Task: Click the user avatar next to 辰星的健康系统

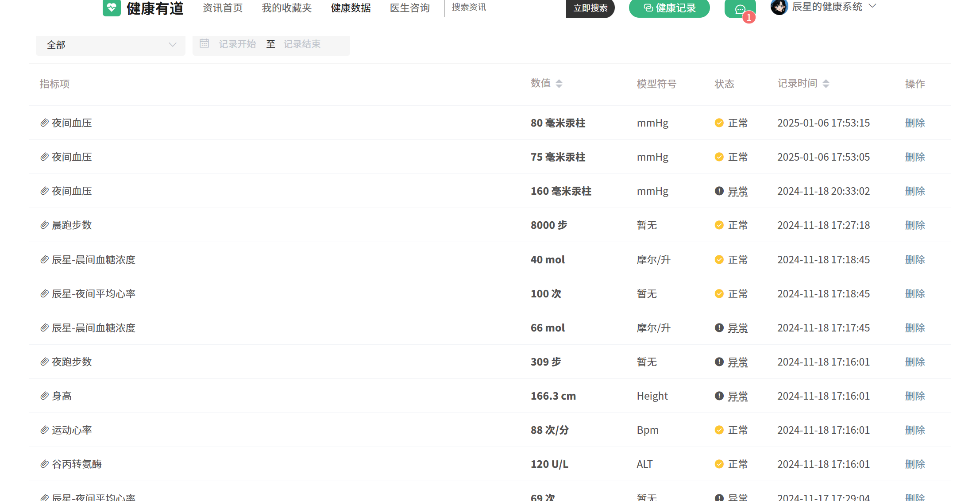Action: [x=779, y=7]
